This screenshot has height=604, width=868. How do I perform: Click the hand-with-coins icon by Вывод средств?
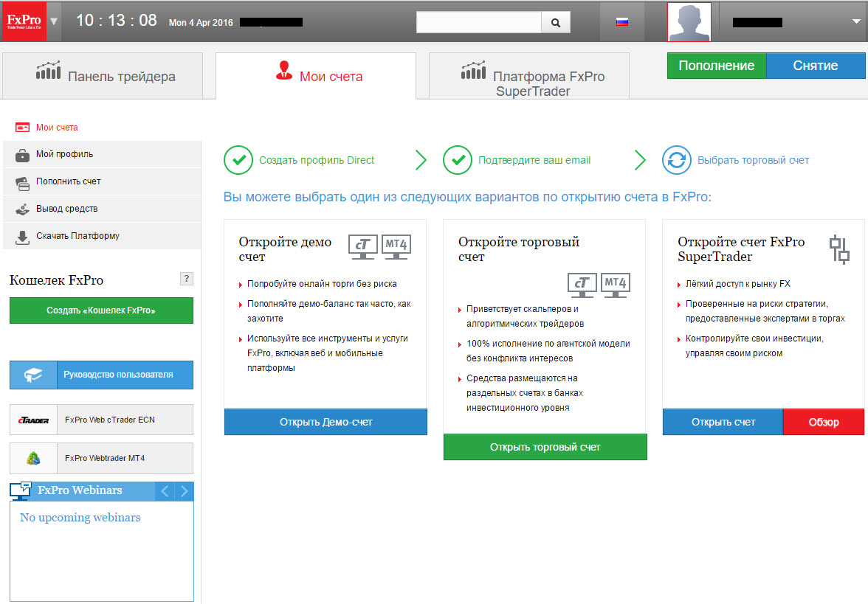pos(22,209)
